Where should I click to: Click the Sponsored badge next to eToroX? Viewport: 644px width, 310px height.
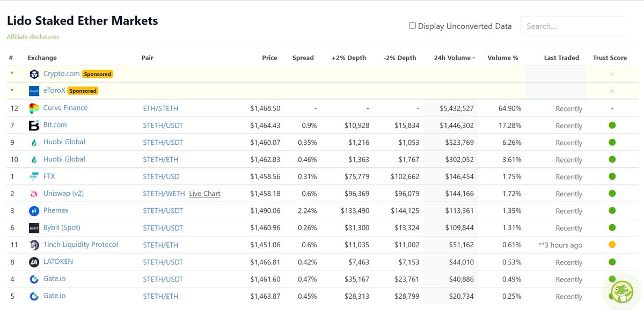(x=83, y=91)
